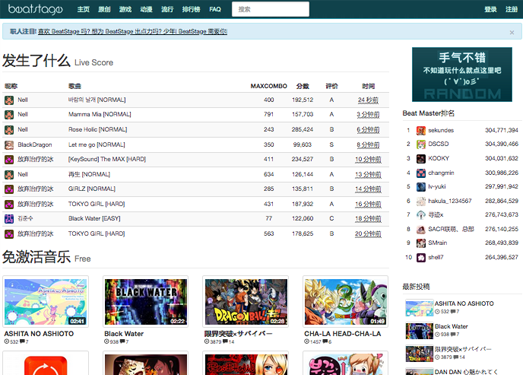This screenshot has height=375, width=523.
Task: Click the 手气不错 RANDOM banner
Action: point(462,74)
